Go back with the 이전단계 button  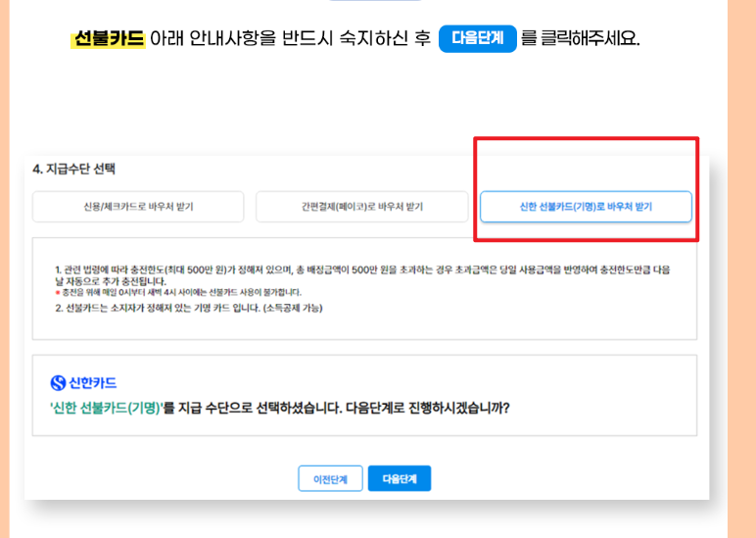click(330, 478)
